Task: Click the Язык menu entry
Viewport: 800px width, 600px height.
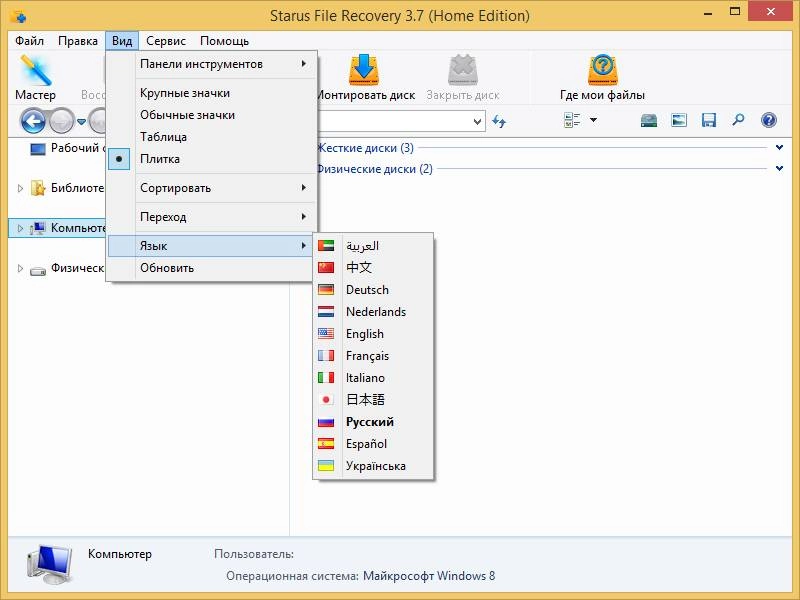Action: [212, 246]
